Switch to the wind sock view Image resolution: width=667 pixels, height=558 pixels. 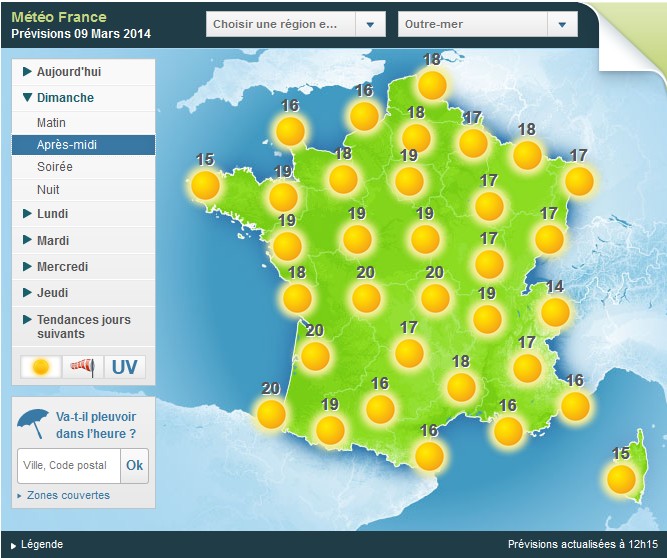tap(83, 368)
